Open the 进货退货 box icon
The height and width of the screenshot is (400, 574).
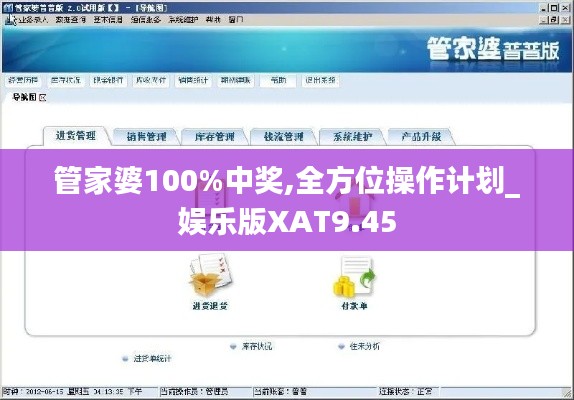[x=211, y=275]
